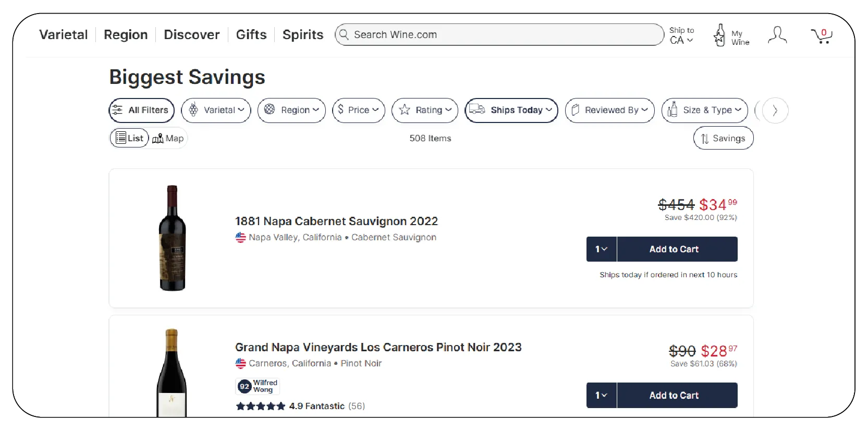Open the Price filter dropdown
This screenshot has height=431, width=868.
pyautogui.click(x=358, y=110)
